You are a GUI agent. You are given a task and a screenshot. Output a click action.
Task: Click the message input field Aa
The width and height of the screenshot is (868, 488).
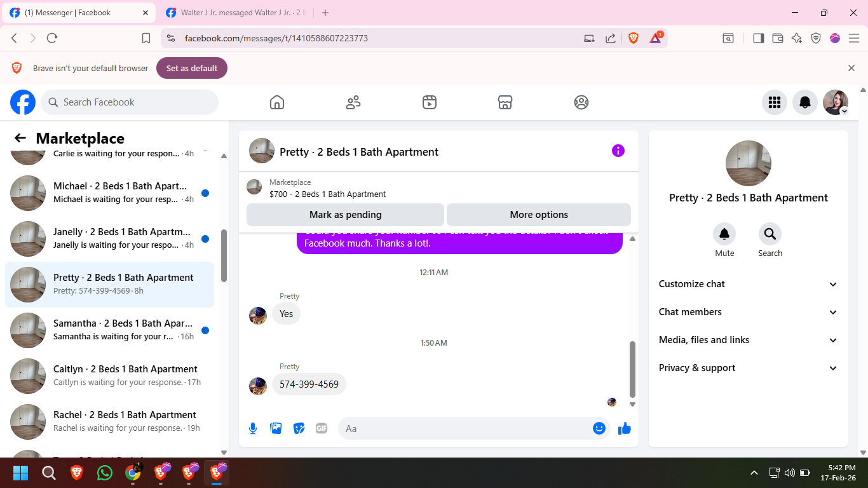tap(473, 428)
